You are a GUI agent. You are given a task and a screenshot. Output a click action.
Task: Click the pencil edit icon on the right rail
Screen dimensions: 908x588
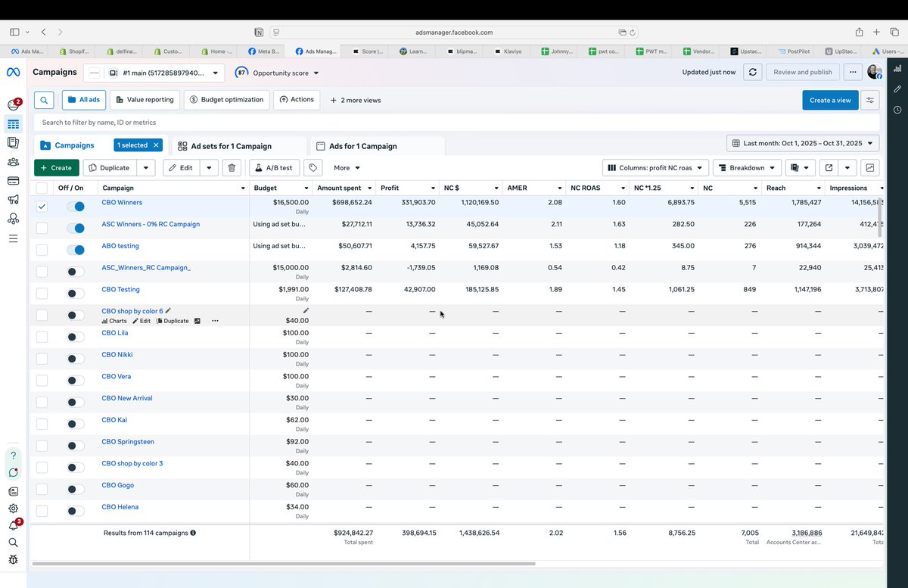897,89
